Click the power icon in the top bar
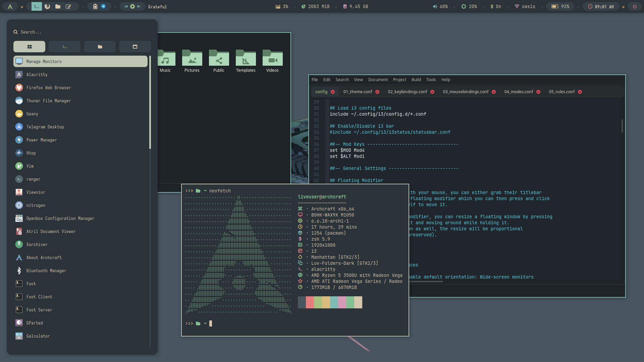644x362 pixels. pos(635,6)
